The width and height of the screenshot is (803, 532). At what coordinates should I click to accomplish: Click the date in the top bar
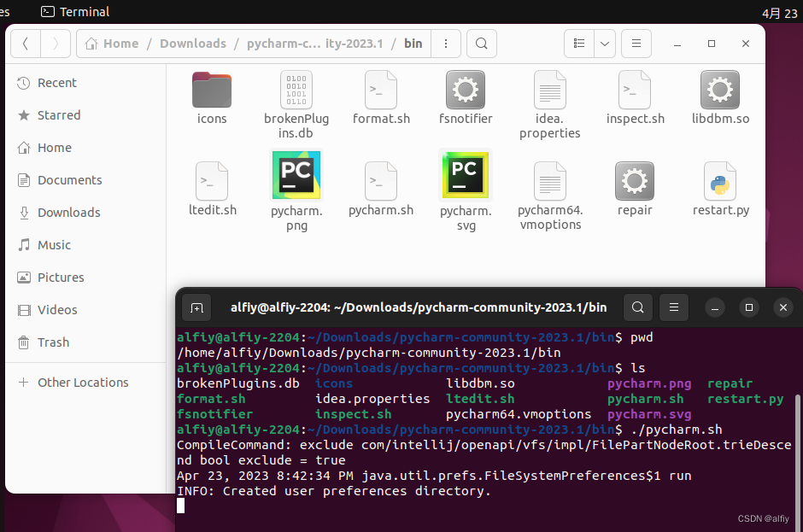[779, 13]
